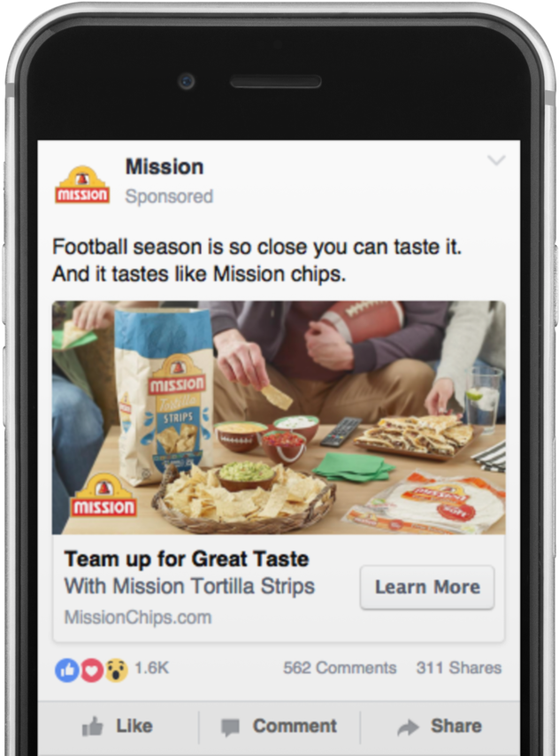
Task: Click the With Mission Tortilla Strips description
Action: click(189, 587)
